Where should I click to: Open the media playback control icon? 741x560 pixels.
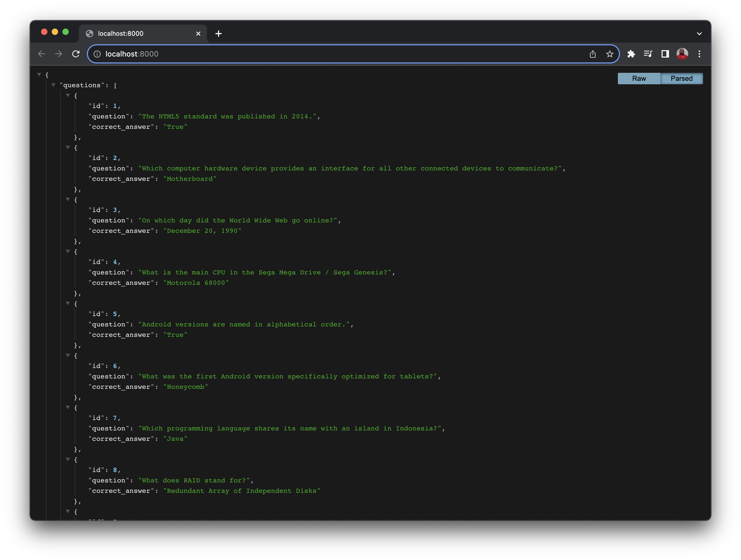tap(648, 54)
